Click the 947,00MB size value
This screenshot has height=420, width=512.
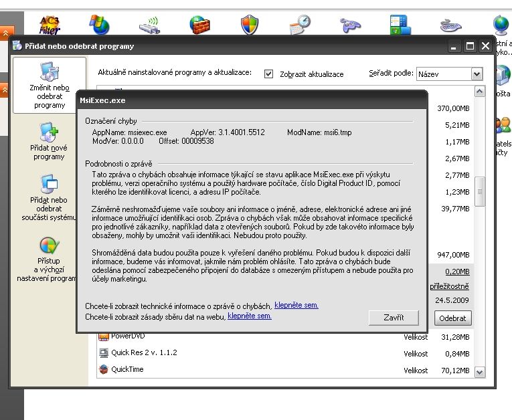[x=453, y=255]
